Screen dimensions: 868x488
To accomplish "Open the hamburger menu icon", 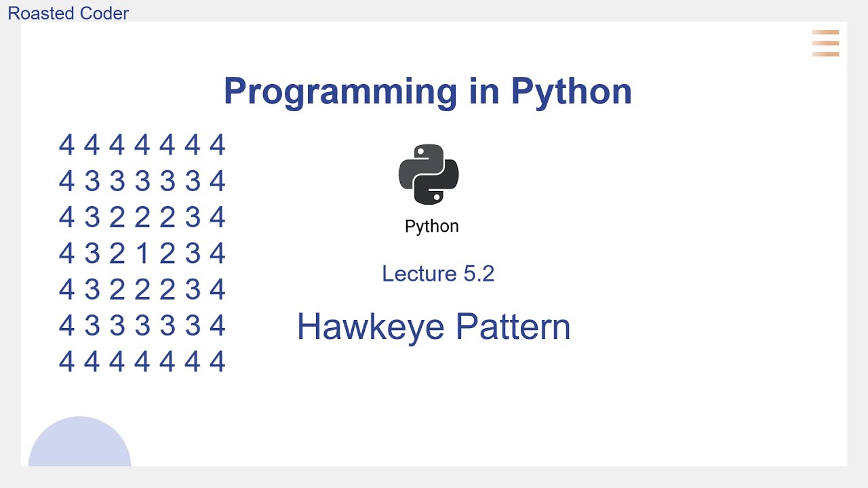I will [x=825, y=43].
